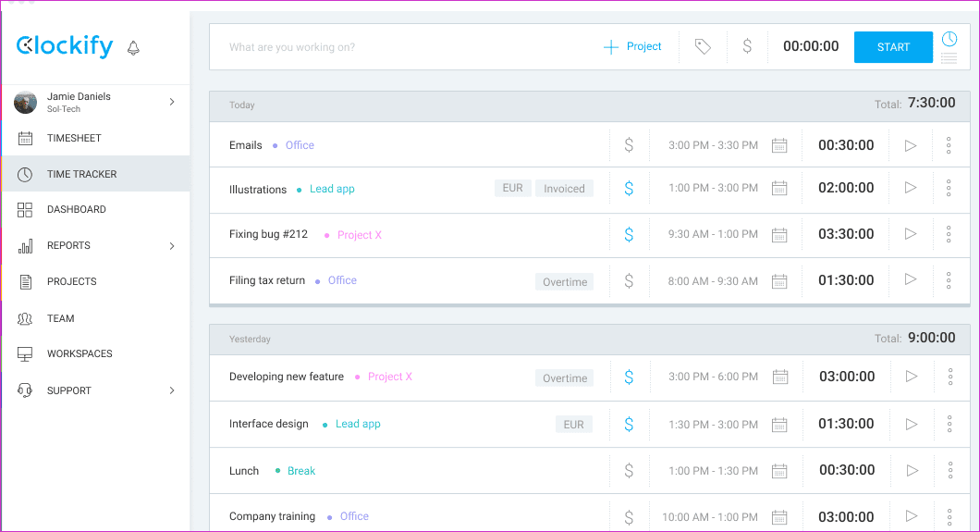Open the date picker for the Emails entry
This screenshot has width=980, height=532.
[x=779, y=145]
